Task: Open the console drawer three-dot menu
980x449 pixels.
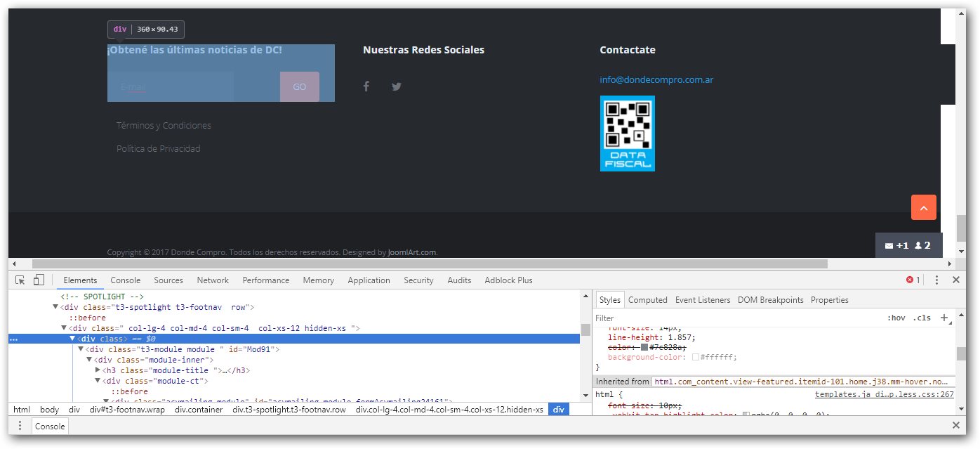Action: coord(20,426)
